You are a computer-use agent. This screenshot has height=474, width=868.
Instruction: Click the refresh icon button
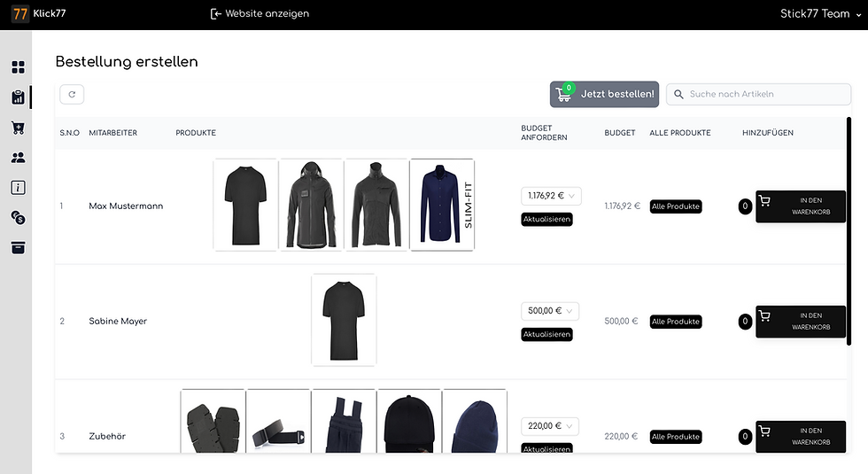tap(72, 94)
